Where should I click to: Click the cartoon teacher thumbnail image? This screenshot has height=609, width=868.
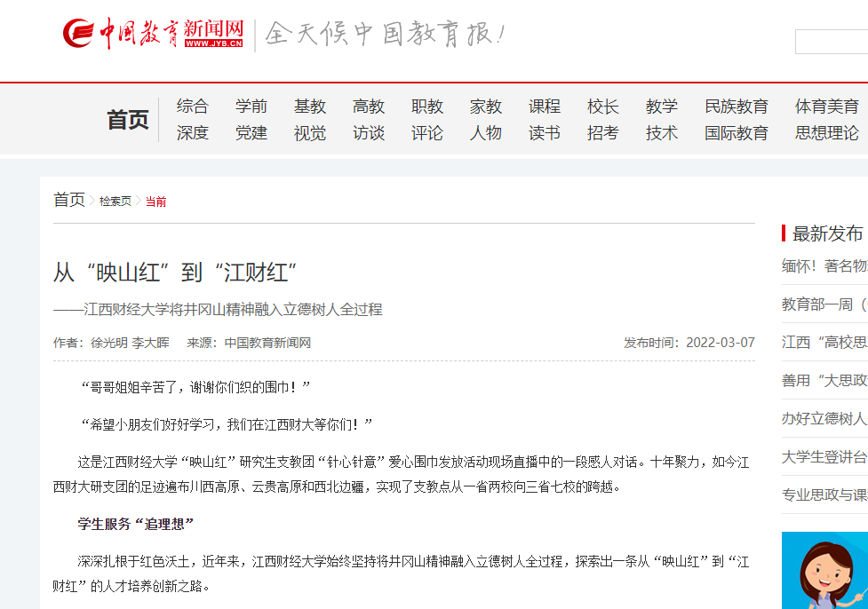[824, 571]
